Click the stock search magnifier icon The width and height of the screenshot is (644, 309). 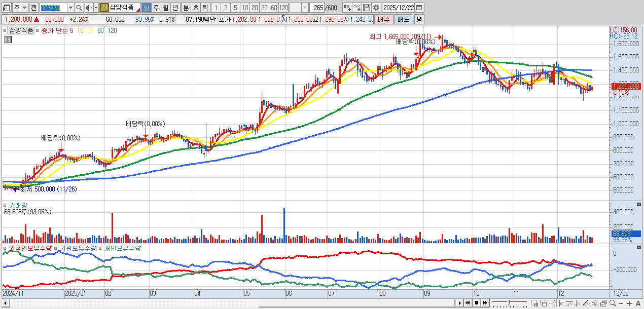[x=79, y=8]
